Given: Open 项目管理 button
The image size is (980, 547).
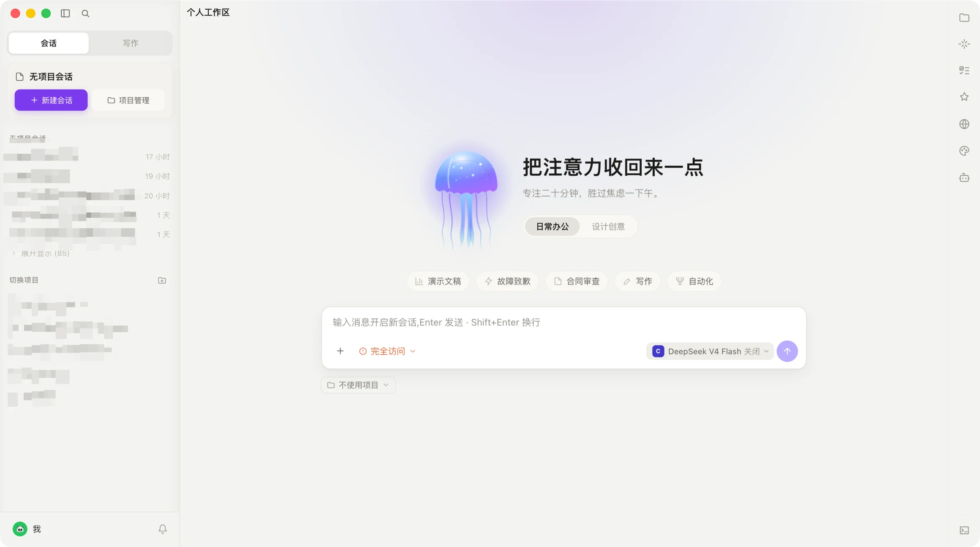Looking at the screenshot, I should 128,100.
